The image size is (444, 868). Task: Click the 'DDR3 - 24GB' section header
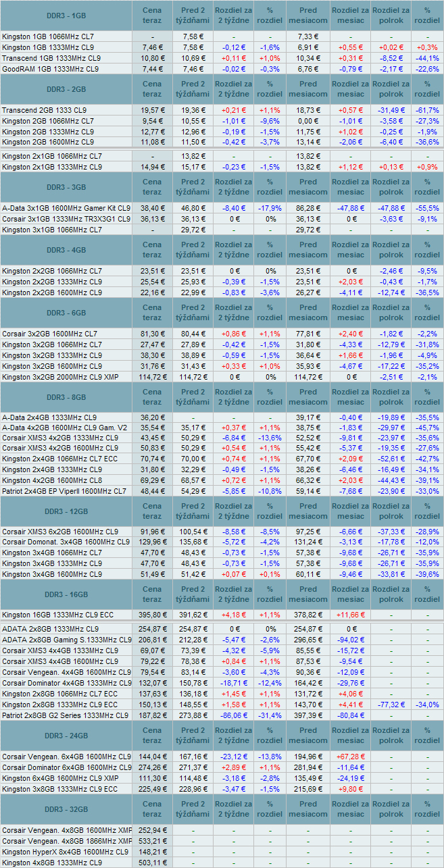[66, 736]
